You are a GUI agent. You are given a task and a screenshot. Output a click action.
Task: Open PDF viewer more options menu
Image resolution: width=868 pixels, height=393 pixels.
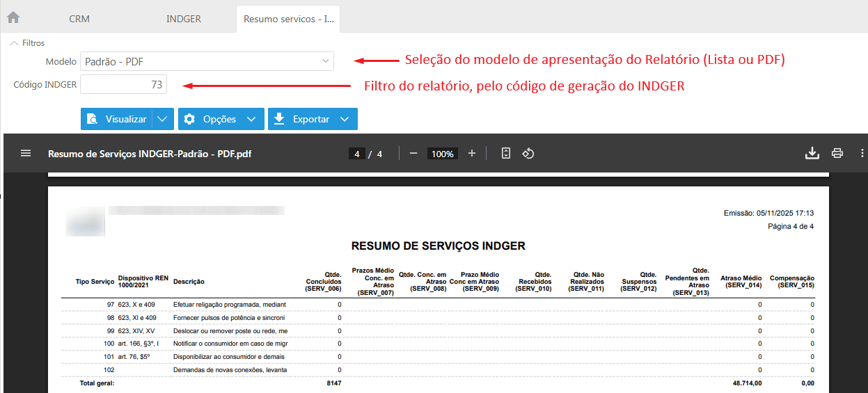862,153
